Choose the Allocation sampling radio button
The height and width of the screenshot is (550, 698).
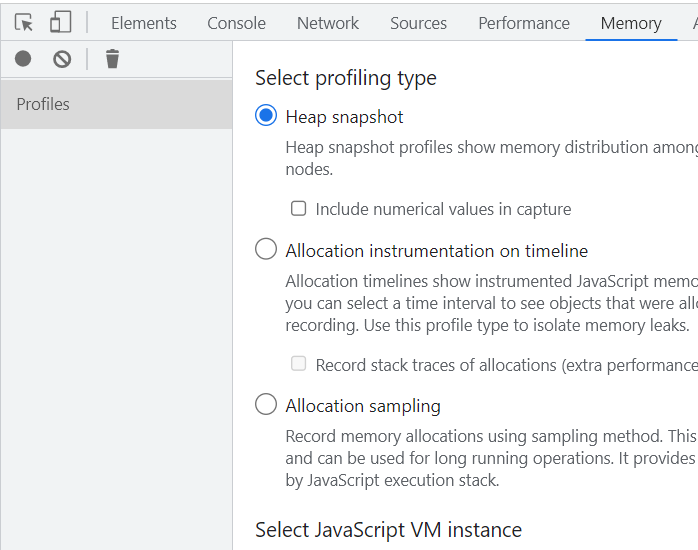click(x=266, y=404)
